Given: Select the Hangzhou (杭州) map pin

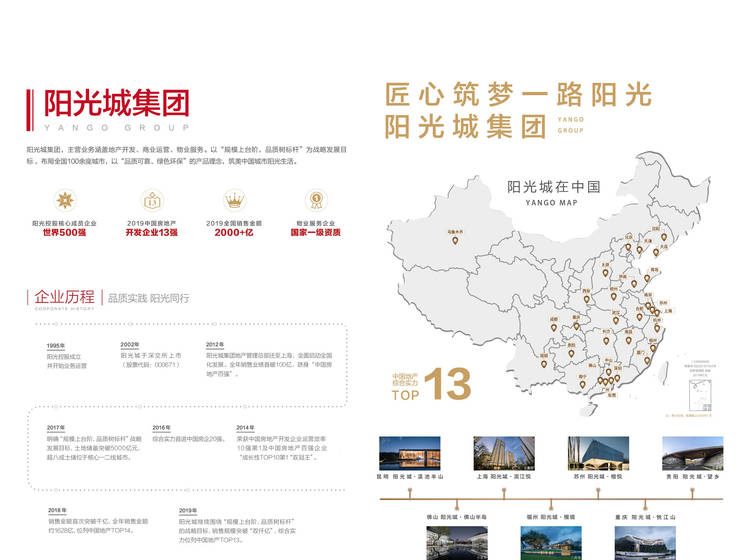Looking at the screenshot, I should [x=657, y=328].
